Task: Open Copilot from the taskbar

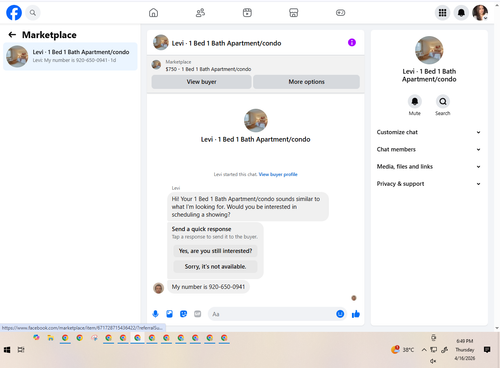Action: (36, 338)
